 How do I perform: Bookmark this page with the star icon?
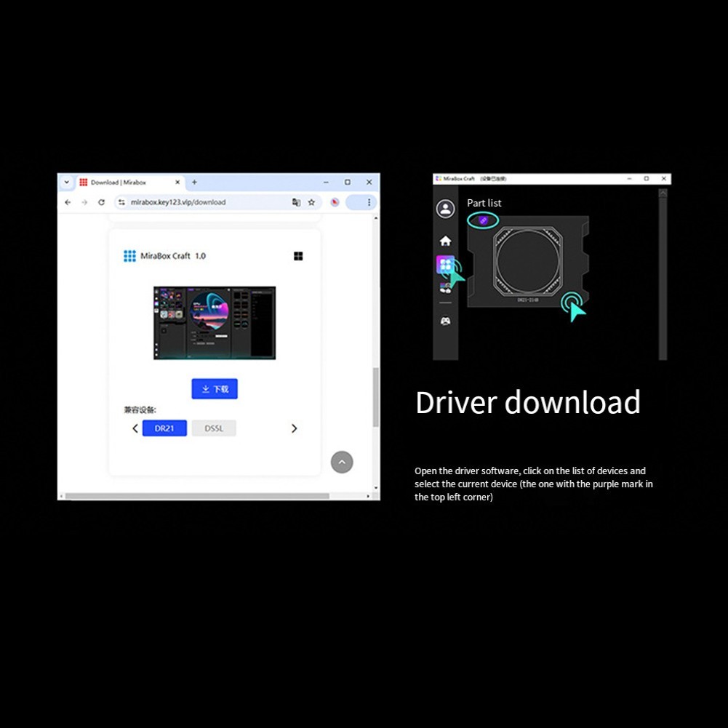tap(311, 202)
